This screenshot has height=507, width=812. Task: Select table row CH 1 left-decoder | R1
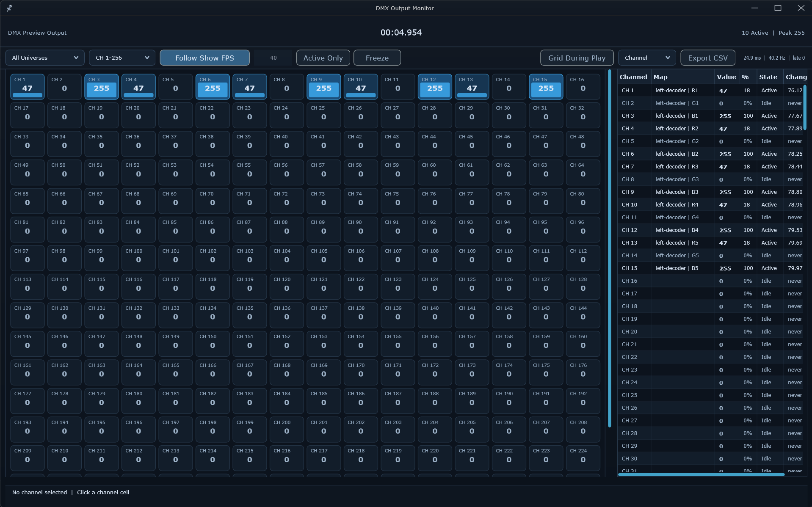710,91
